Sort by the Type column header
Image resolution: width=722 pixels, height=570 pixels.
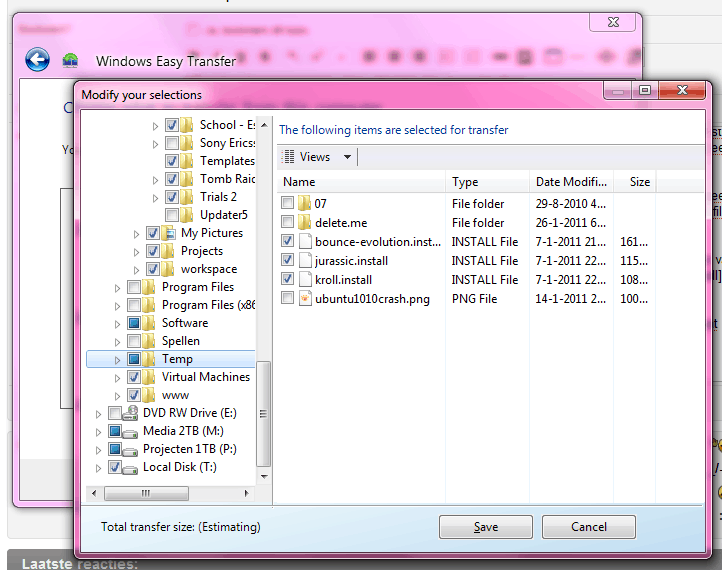pos(487,182)
